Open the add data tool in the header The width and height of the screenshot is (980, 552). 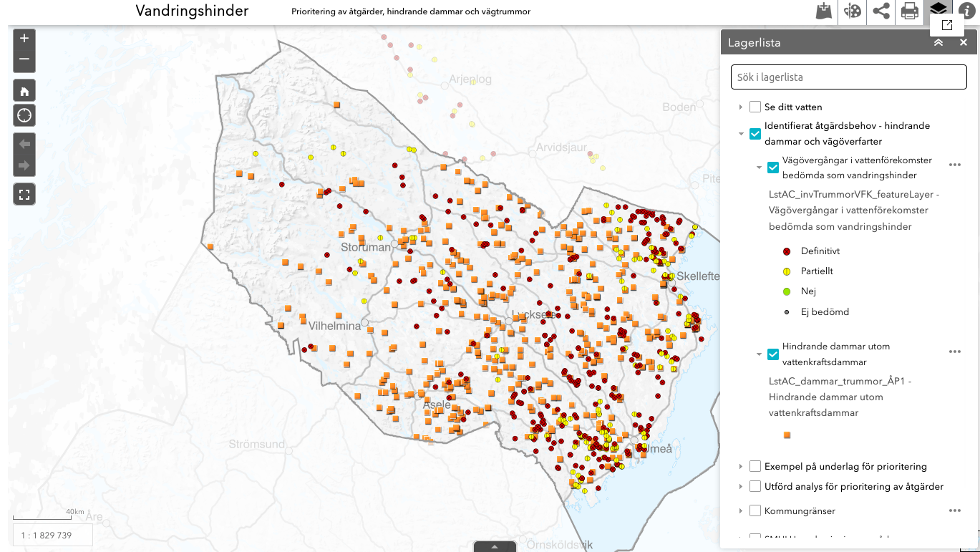[x=824, y=12]
